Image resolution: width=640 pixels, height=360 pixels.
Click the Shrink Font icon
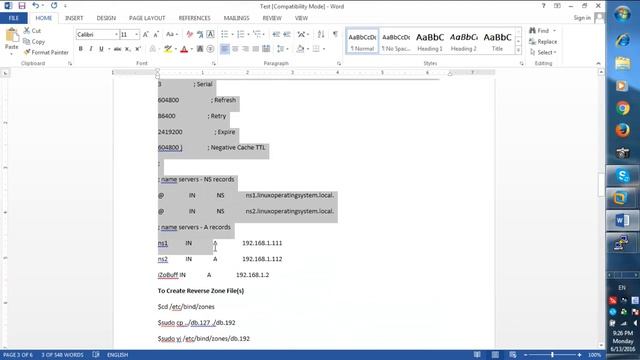156,35
